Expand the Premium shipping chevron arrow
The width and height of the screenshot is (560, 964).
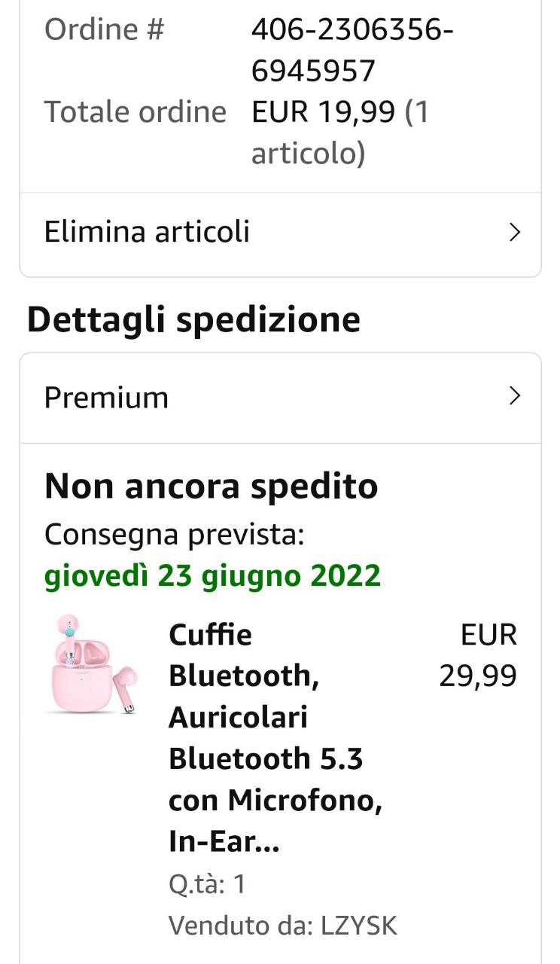coord(515,396)
